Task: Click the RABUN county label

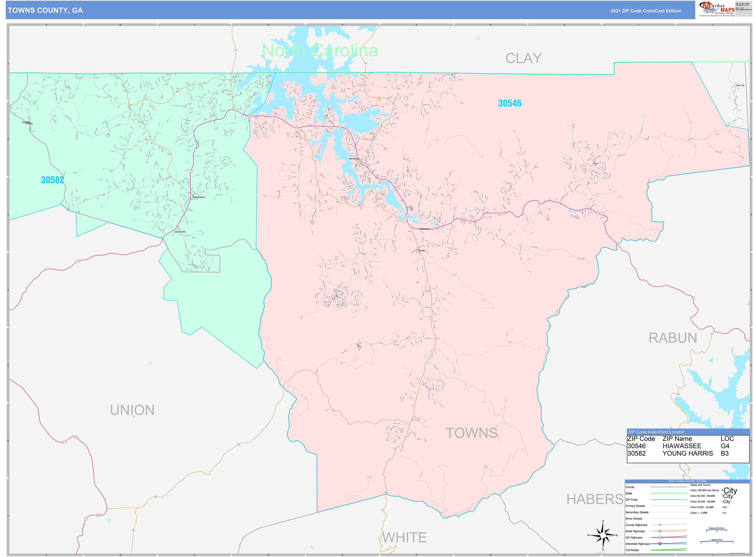Action: [672, 338]
